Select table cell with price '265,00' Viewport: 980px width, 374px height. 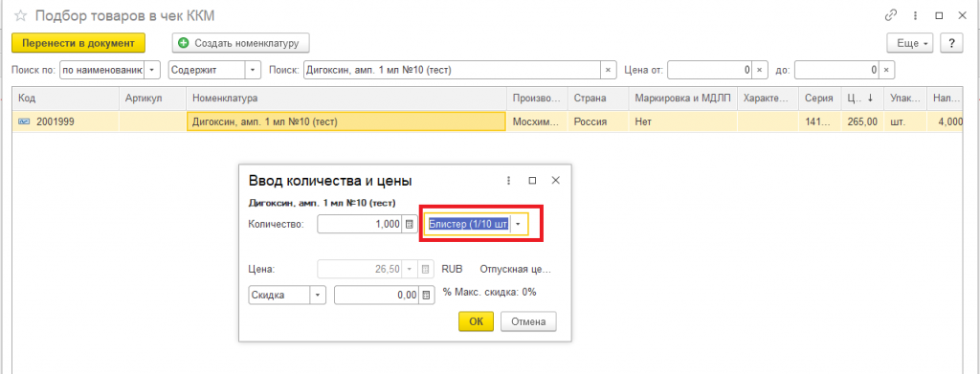tap(861, 122)
